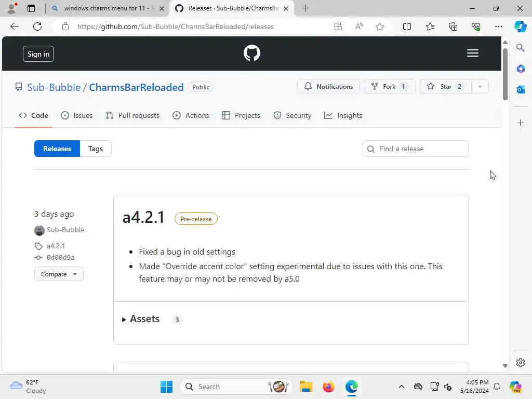Screen dimensions: 532x399
Task: Expand the Assets section
Action: point(141,319)
